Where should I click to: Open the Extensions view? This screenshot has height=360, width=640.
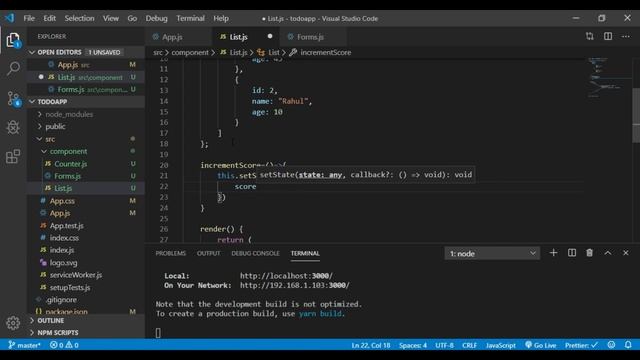pos(13,156)
